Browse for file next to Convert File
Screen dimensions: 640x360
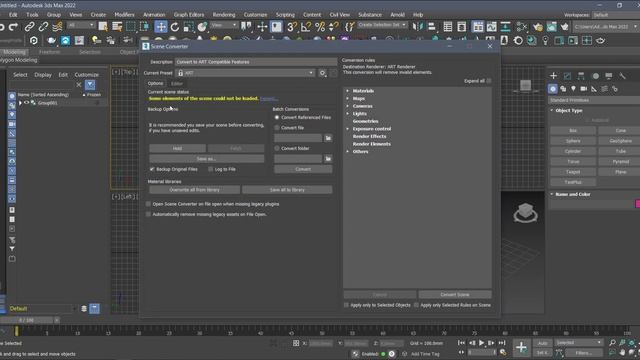(x=328, y=138)
